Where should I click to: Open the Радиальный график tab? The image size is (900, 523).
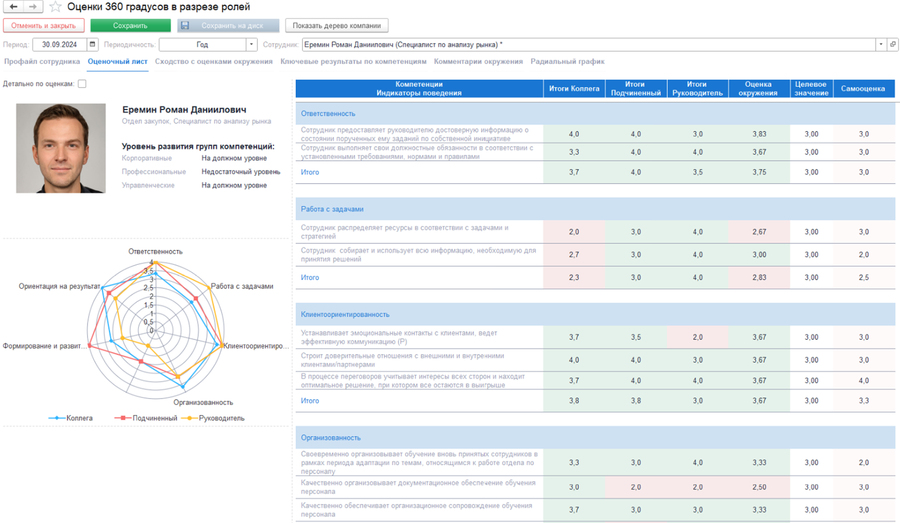(x=567, y=62)
